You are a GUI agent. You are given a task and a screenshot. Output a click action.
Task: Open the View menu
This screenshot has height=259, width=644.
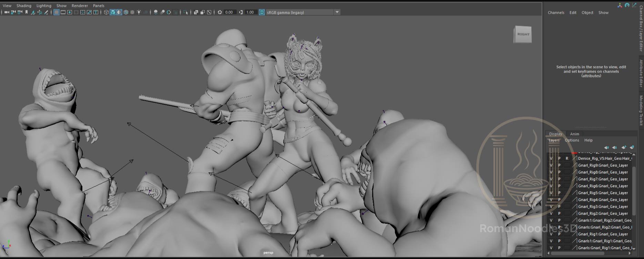(x=7, y=6)
